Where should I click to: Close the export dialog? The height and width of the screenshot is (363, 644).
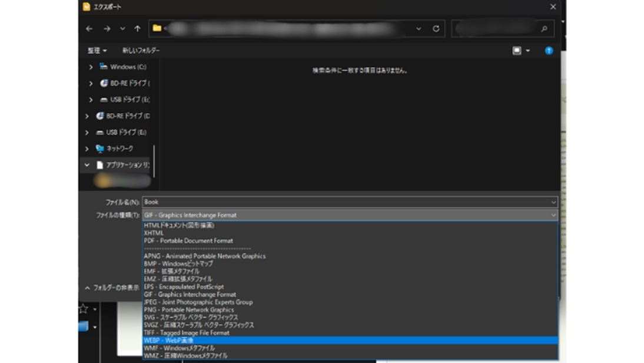pos(553,7)
